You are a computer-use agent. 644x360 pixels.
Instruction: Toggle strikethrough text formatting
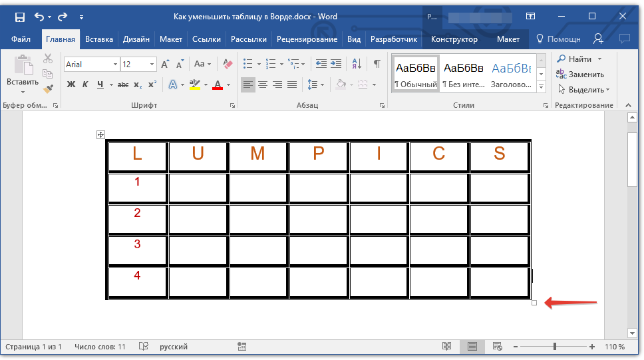[x=122, y=85]
